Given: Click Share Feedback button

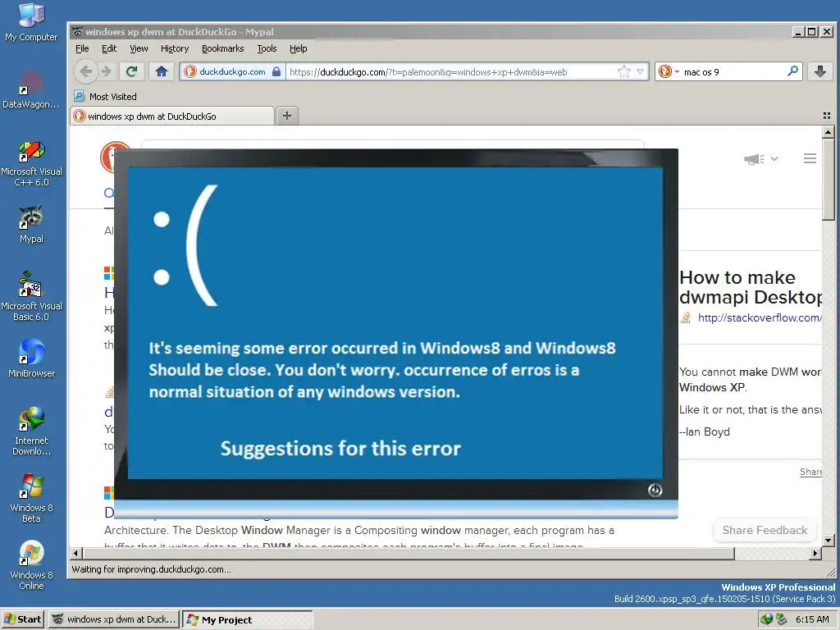Looking at the screenshot, I should 765,530.
